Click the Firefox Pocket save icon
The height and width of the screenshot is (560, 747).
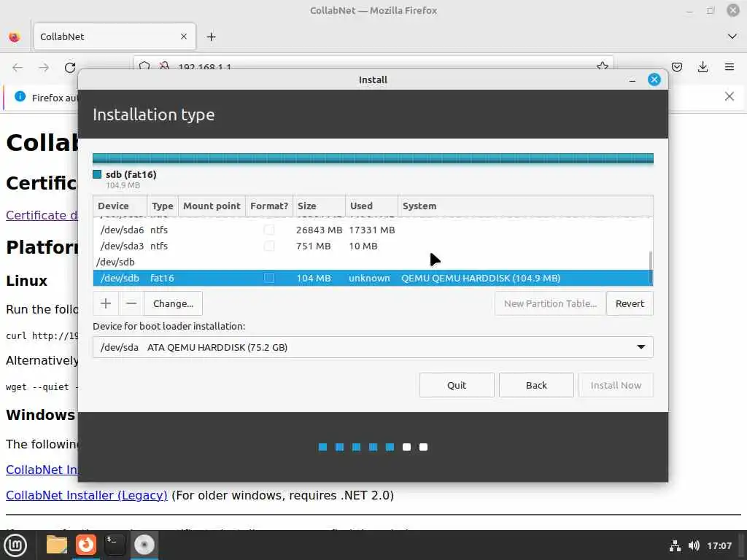(x=677, y=67)
